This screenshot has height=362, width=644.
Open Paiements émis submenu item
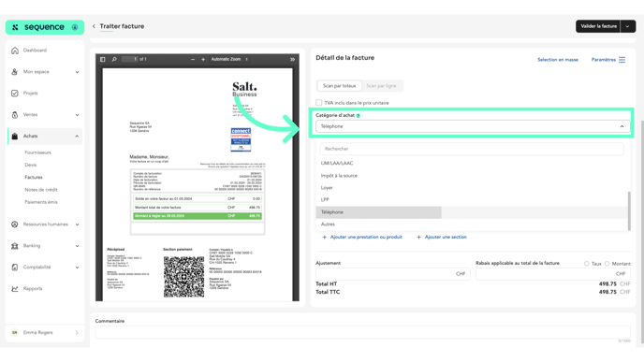(x=41, y=202)
